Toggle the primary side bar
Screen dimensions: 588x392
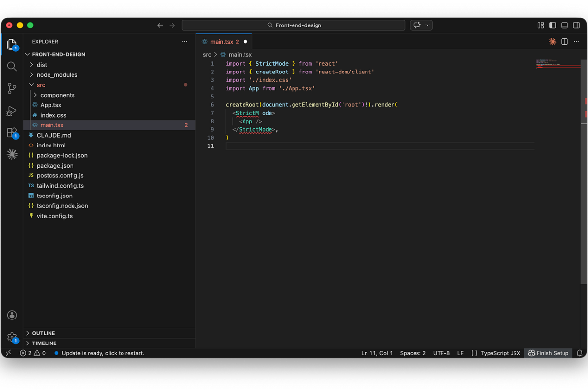pyautogui.click(x=553, y=25)
